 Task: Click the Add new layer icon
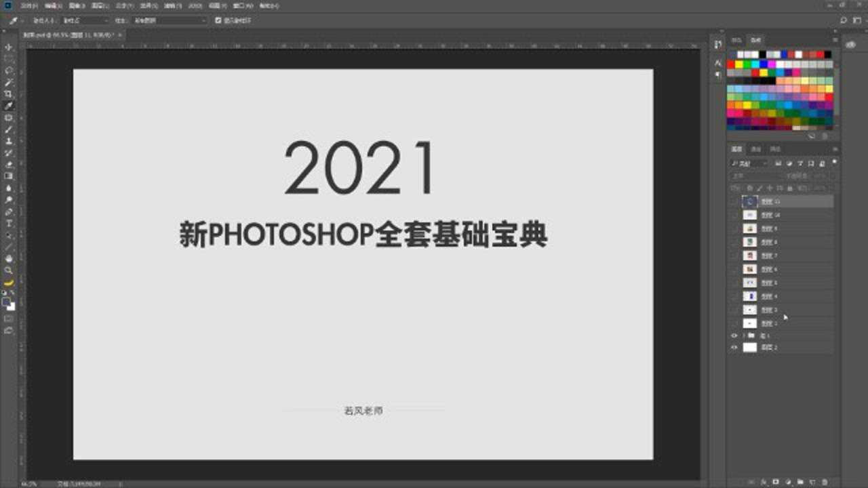pyautogui.click(x=812, y=481)
